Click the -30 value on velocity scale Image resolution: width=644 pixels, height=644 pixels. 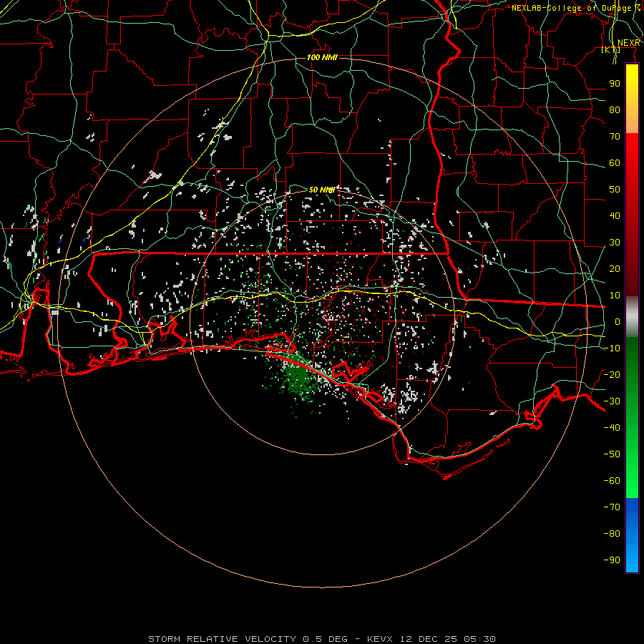(x=612, y=401)
